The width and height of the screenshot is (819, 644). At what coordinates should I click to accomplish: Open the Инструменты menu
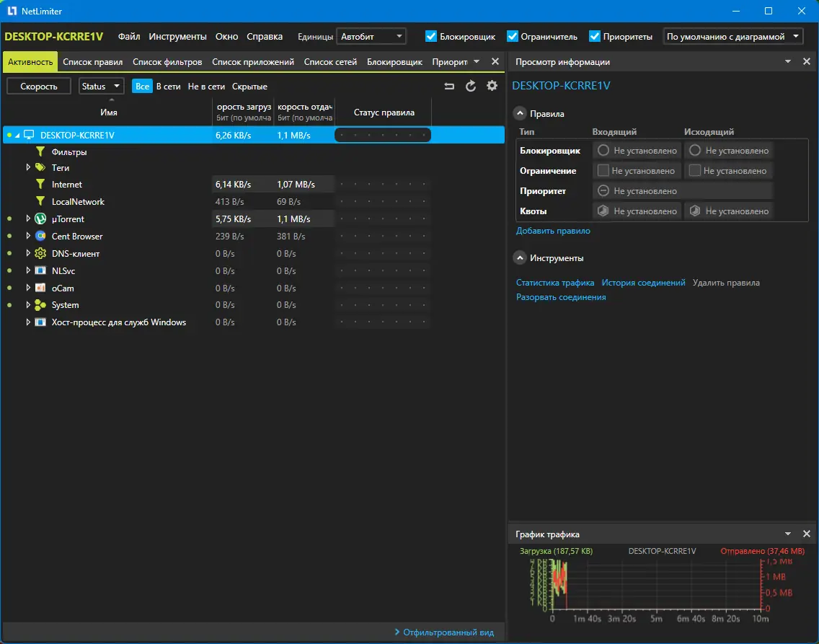point(177,37)
